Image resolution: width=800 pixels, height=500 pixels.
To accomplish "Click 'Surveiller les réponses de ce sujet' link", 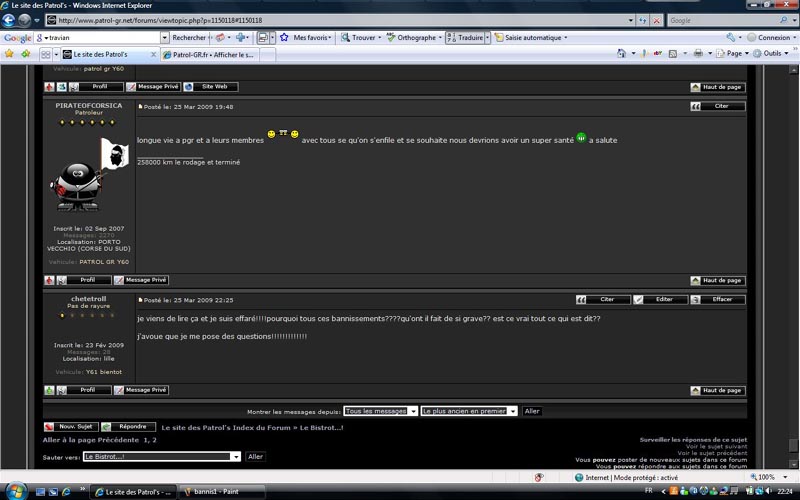I will (693, 439).
